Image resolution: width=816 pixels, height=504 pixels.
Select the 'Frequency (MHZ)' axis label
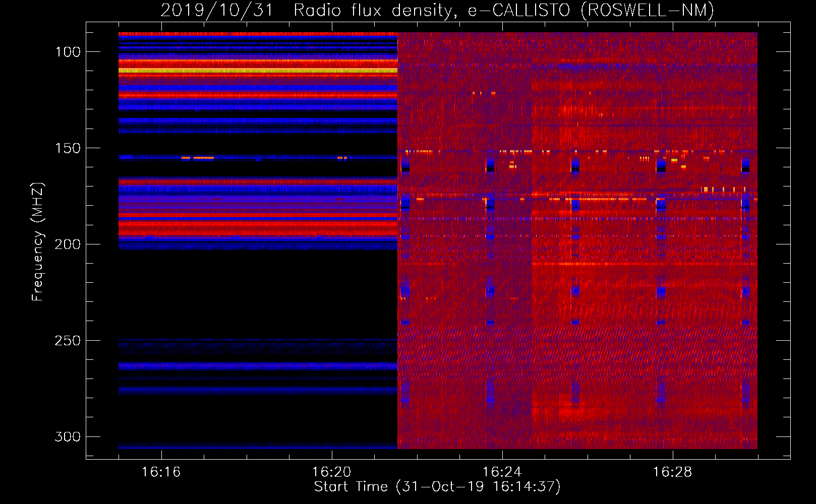[x=38, y=241]
